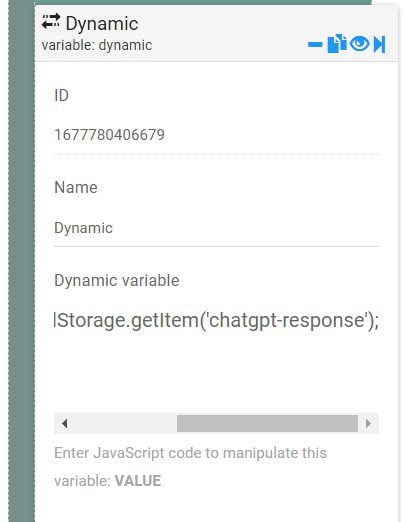
Task: Click the 'variable: dynamic' subtitle text
Action: pos(97,45)
